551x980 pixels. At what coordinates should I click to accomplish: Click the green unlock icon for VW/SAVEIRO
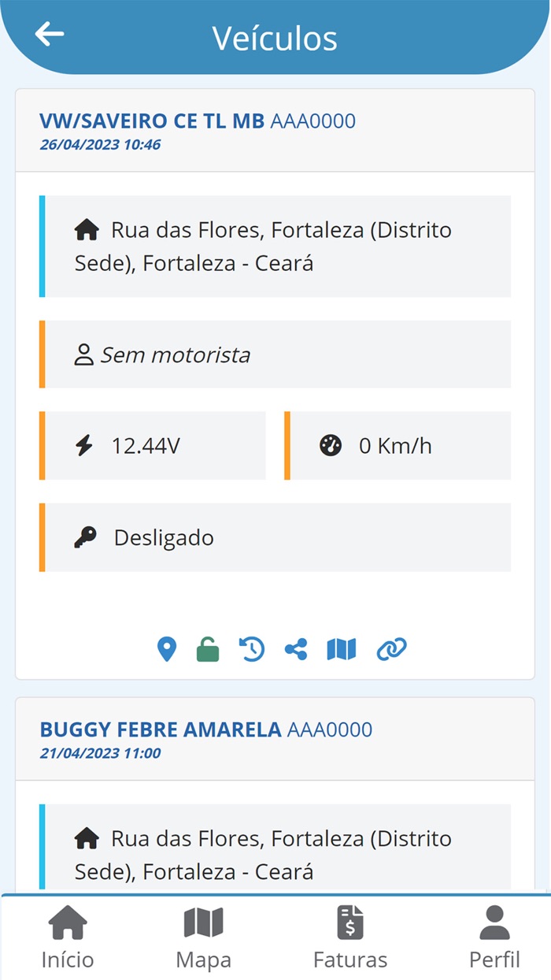pos(209,649)
